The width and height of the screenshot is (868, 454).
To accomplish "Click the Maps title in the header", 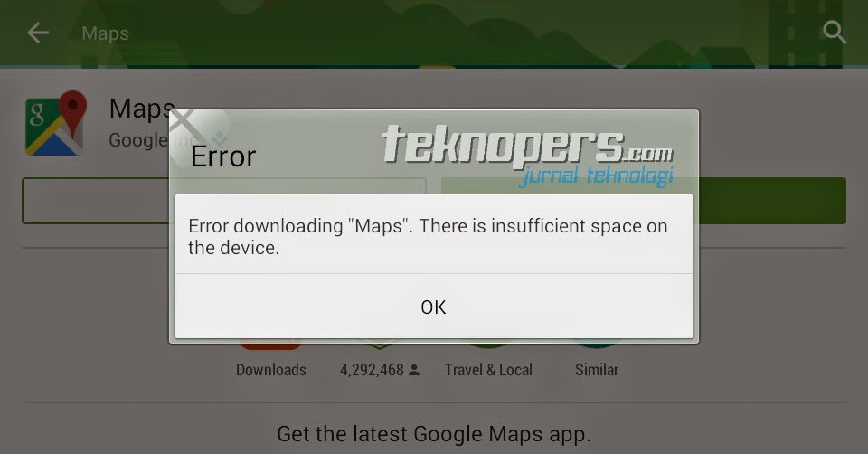I will (x=105, y=33).
